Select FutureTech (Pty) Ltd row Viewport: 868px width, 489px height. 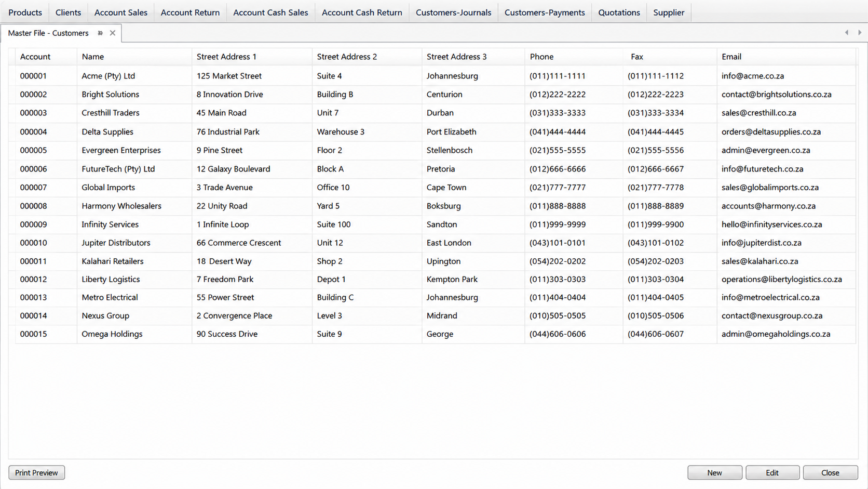436,169
